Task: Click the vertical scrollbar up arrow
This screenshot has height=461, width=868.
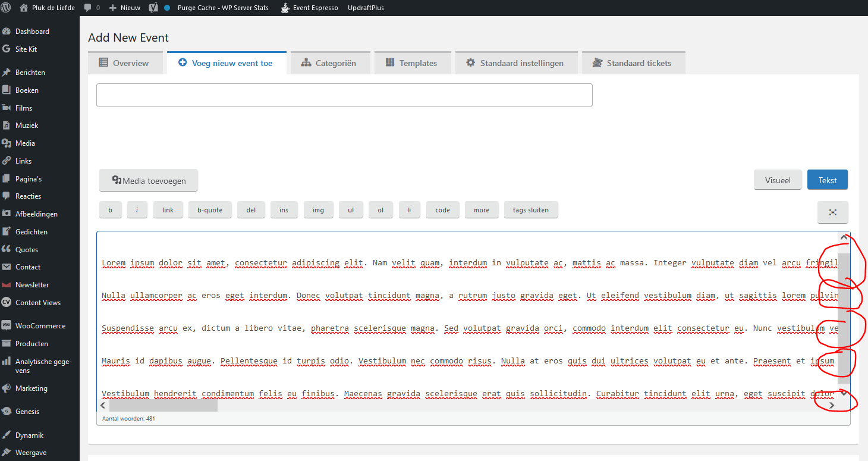Action: [844, 237]
